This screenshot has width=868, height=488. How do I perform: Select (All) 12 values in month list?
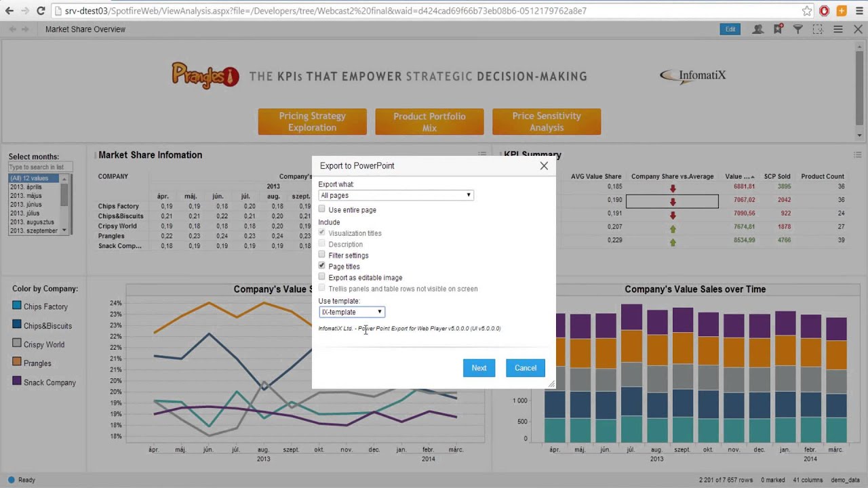pyautogui.click(x=35, y=178)
